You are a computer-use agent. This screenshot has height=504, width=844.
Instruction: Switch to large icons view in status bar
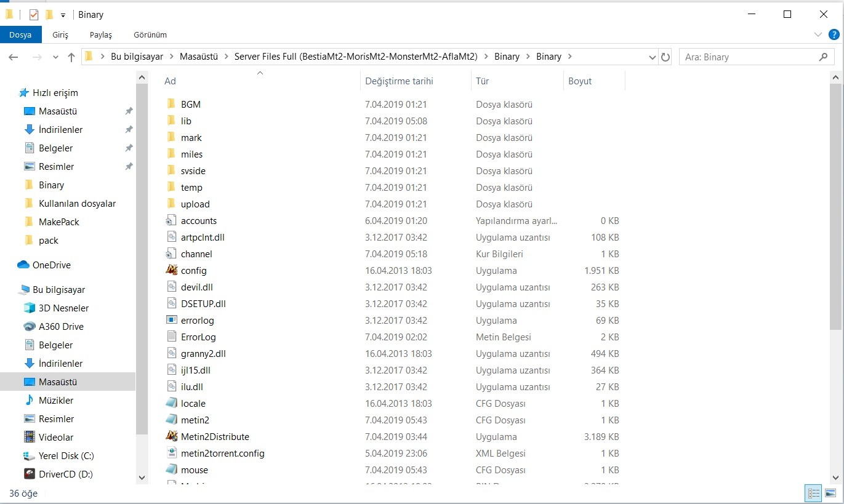pos(830,493)
